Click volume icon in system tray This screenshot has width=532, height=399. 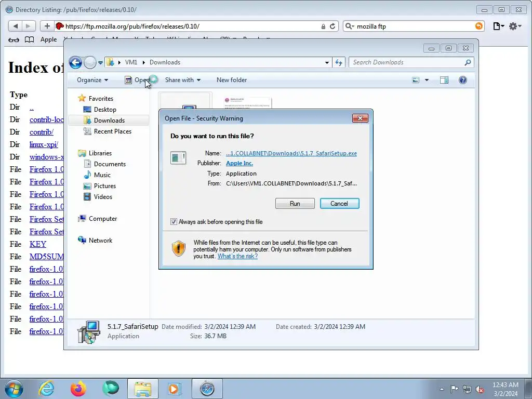click(480, 389)
